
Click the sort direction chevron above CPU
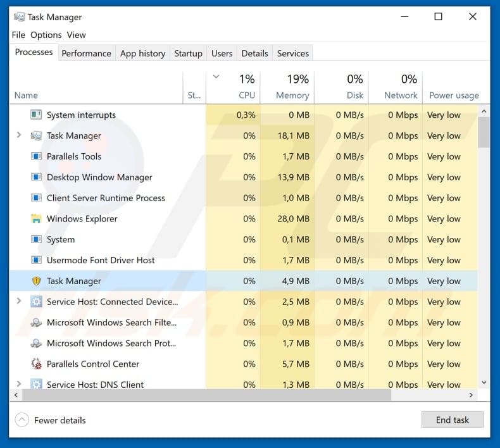(216, 77)
